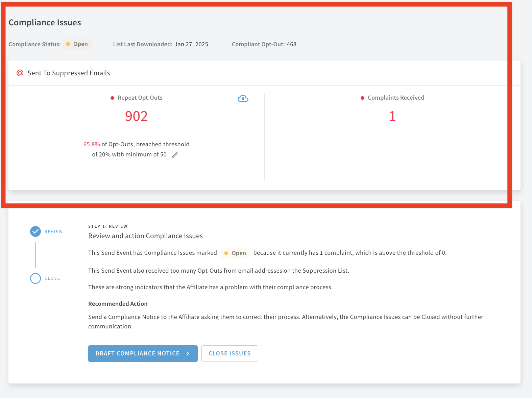Download the Repeat Opt-Outs list via cloud icon
Viewport: 532px width, 398px height.
[243, 99]
